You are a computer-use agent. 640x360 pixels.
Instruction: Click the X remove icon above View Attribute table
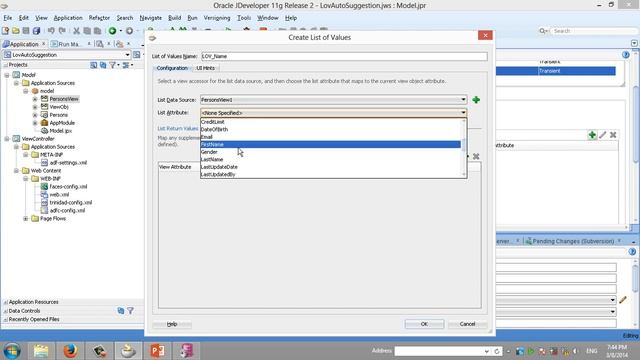pyautogui.click(x=476, y=156)
